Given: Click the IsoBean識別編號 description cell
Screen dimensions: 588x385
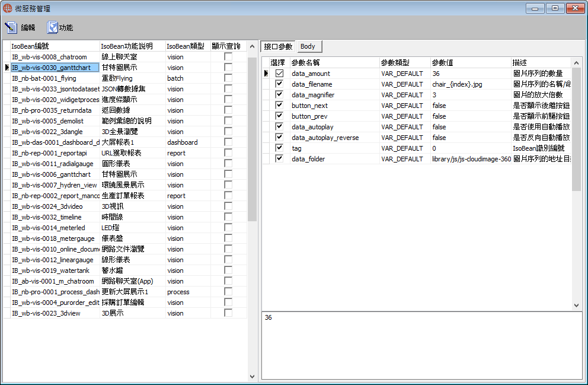Looking at the screenshot, I should point(541,148).
